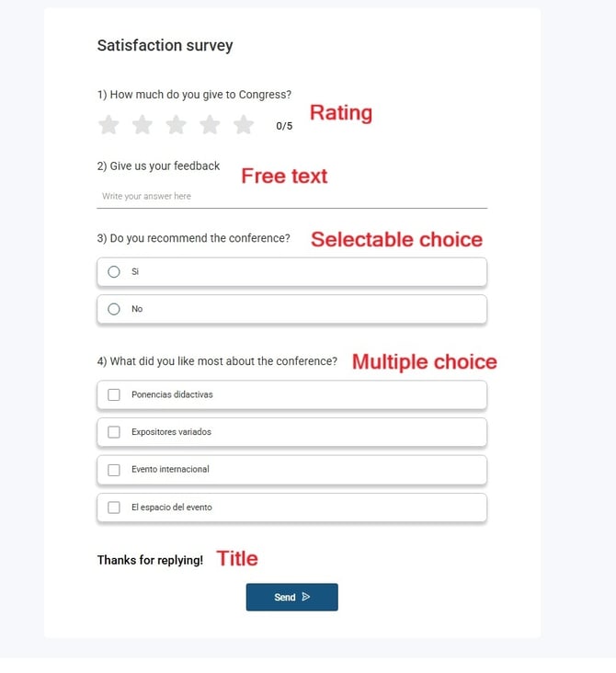616x673 pixels.
Task: Click the 'No' answer option row
Action: pyautogui.click(x=291, y=309)
